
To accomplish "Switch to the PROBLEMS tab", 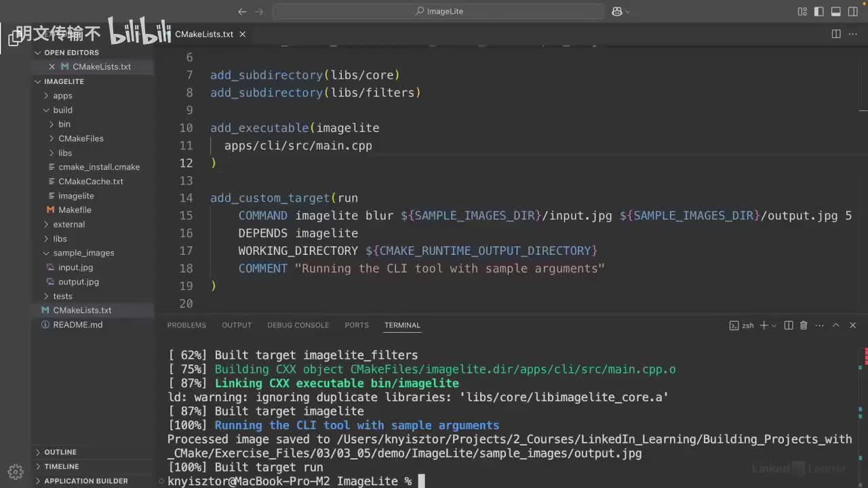I will [x=186, y=325].
